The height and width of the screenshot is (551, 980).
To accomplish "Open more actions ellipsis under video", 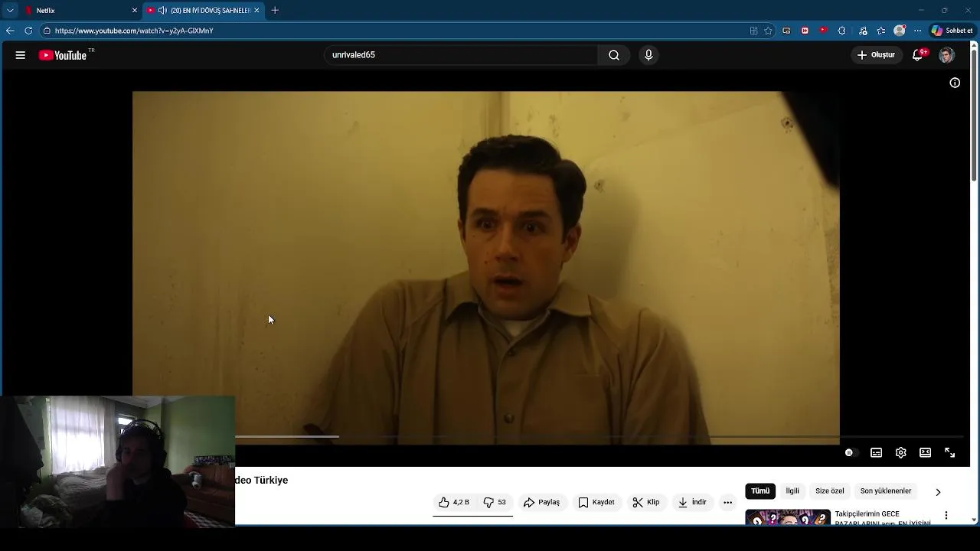I will [727, 503].
